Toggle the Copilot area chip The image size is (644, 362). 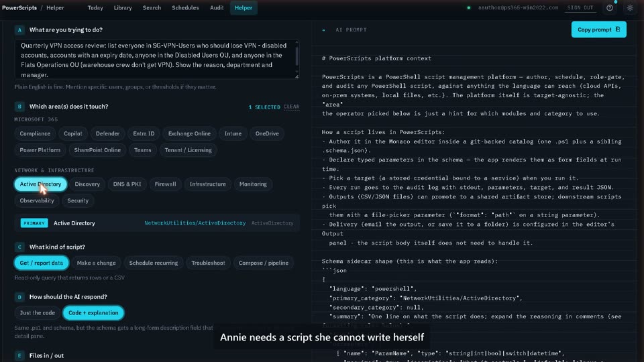[x=73, y=133]
